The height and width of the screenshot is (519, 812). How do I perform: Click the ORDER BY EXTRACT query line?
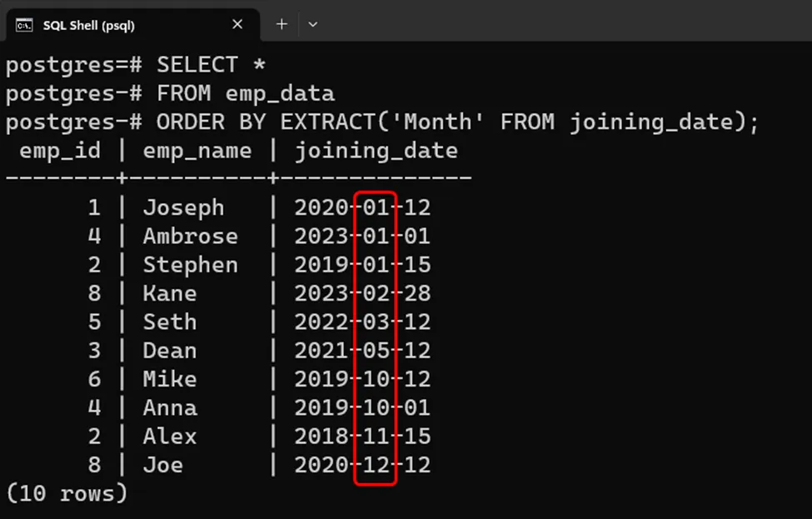coord(382,122)
